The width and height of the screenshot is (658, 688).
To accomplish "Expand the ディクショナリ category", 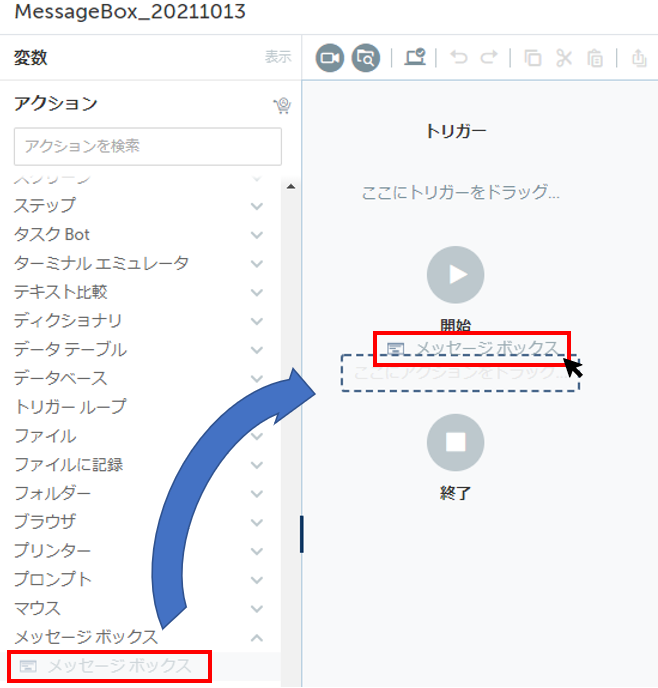I will click(x=257, y=321).
